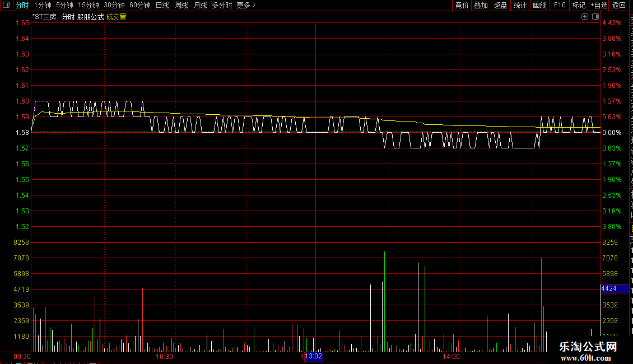Add stock via +自选 button
The image size is (633, 364).
point(599,5)
